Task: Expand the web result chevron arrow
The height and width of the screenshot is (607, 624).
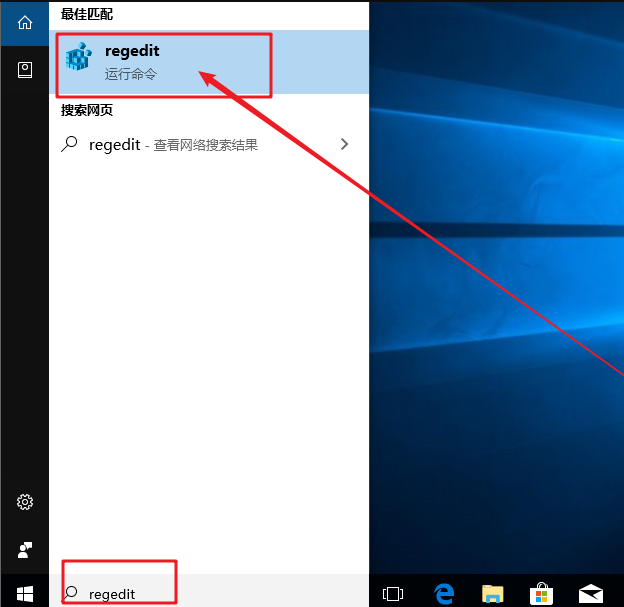Action: pyautogui.click(x=345, y=144)
